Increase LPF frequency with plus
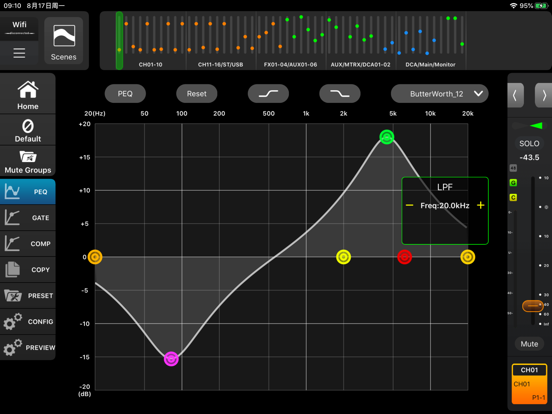 481,205
